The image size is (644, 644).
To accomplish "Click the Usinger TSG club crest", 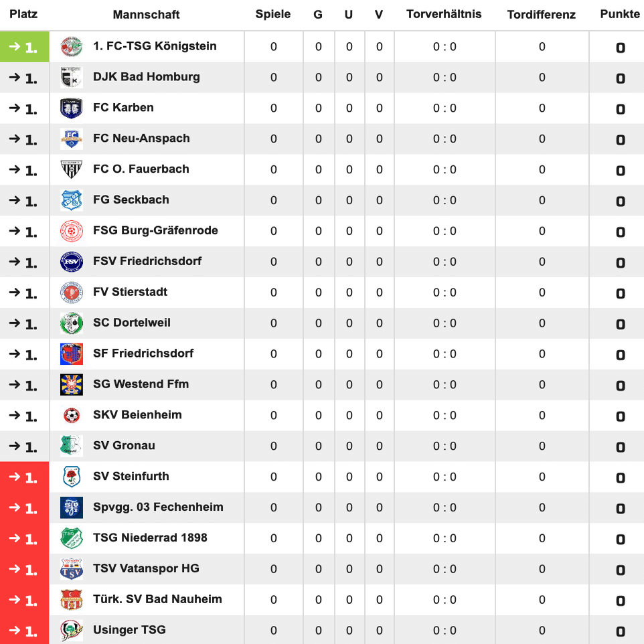I will tap(72, 631).
